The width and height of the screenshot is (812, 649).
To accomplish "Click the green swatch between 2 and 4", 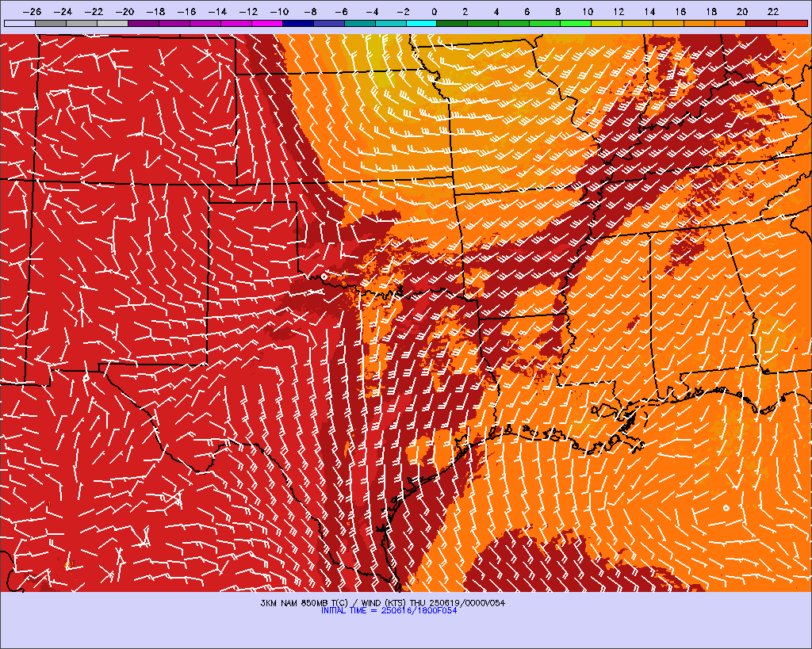I will [483, 23].
